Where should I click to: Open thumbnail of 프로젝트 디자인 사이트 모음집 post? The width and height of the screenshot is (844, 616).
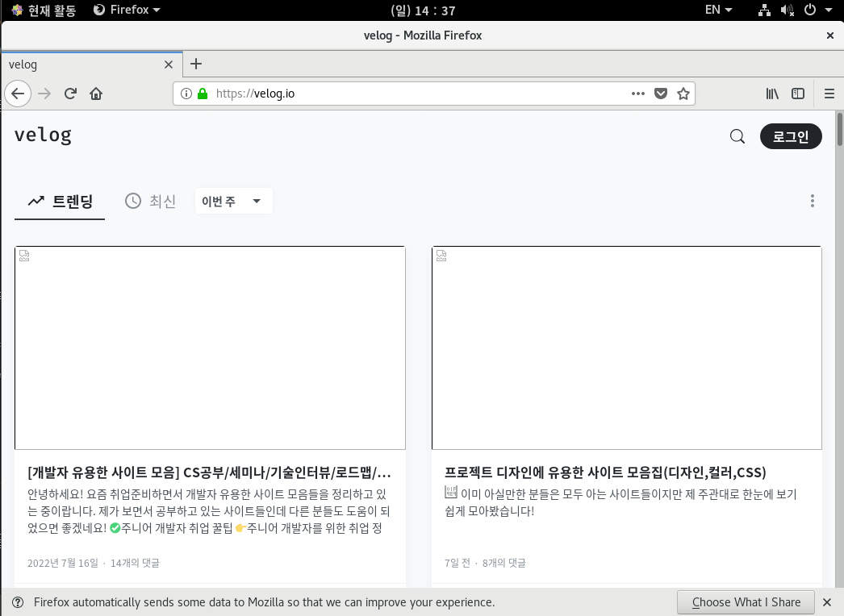[626, 348]
